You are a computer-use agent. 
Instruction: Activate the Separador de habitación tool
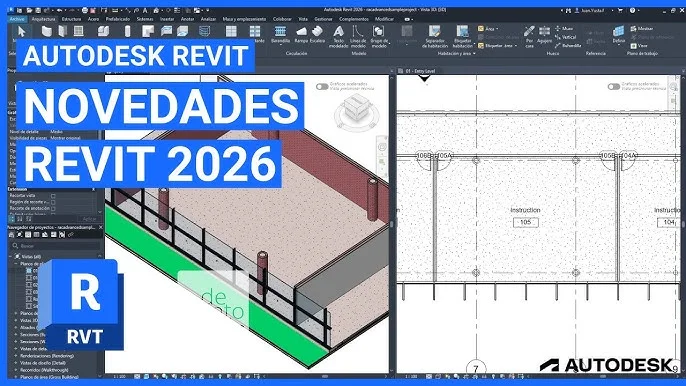coord(434,36)
